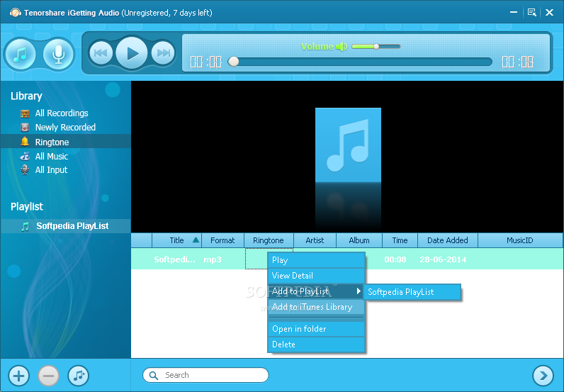Viewport: 564px width, 392px height.
Task: Minimize the iGetting Audio window
Action: (514, 12)
